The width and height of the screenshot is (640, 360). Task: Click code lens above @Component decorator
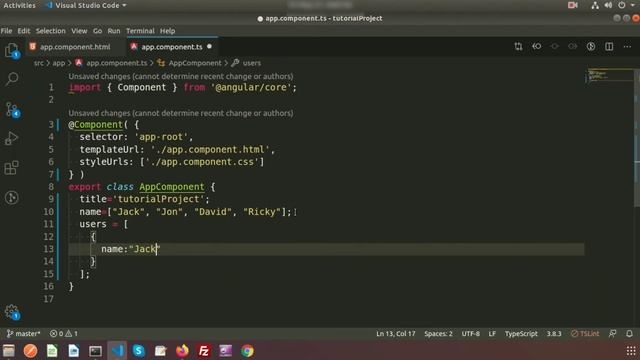coord(181,113)
